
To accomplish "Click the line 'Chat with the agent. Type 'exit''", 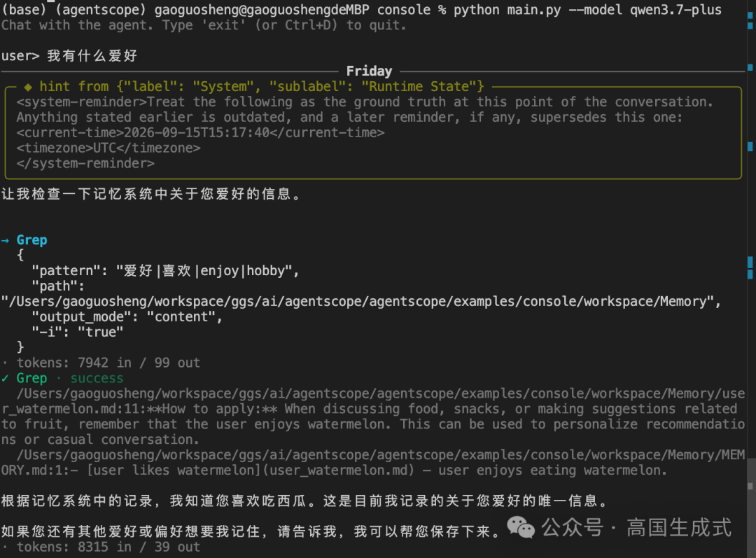I will [204, 25].
